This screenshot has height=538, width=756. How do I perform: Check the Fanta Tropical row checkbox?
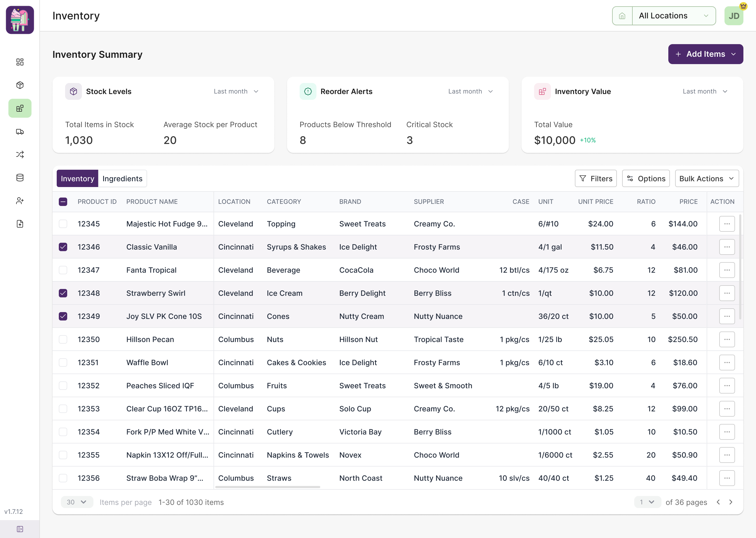[x=63, y=270]
